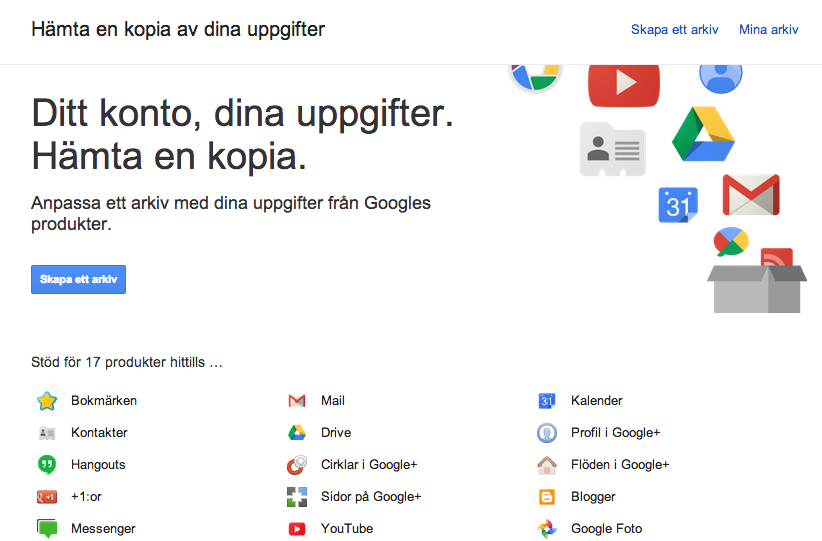The height and width of the screenshot is (541, 822).
Task: Select the Flöden i Google+ label
Action: click(620, 465)
